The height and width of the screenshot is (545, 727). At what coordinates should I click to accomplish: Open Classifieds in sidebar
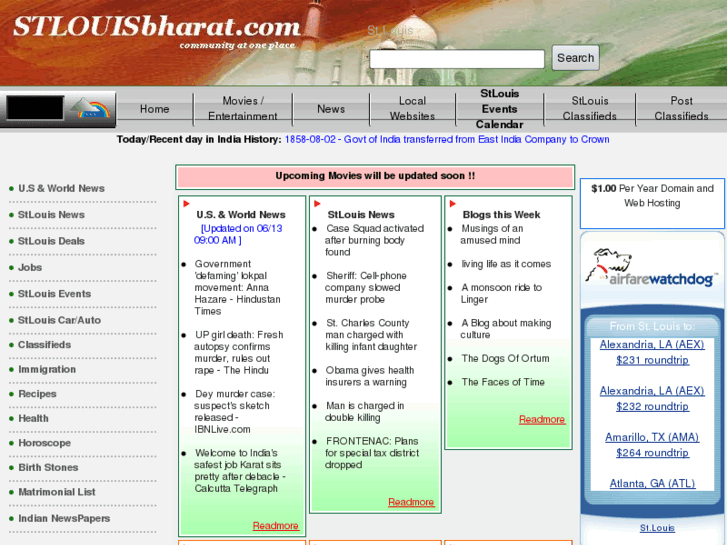(x=45, y=345)
